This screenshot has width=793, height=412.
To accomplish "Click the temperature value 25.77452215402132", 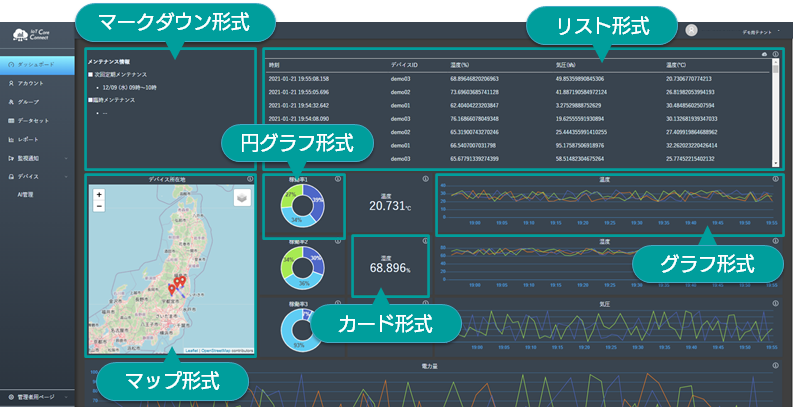I will [690, 159].
